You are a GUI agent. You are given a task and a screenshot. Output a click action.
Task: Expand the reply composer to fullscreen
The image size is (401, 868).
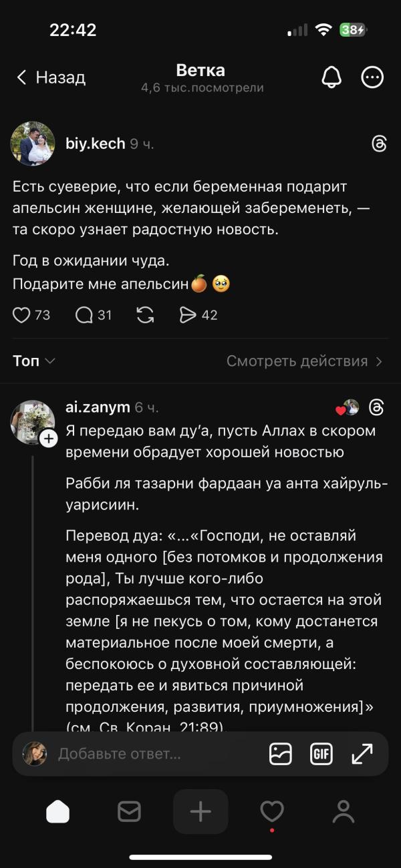pyautogui.click(x=362, y=754)
